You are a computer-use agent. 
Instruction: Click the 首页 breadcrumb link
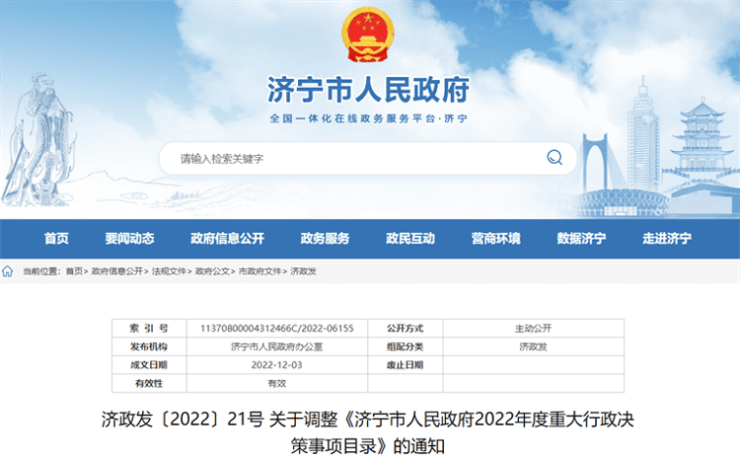click(74, 271)
